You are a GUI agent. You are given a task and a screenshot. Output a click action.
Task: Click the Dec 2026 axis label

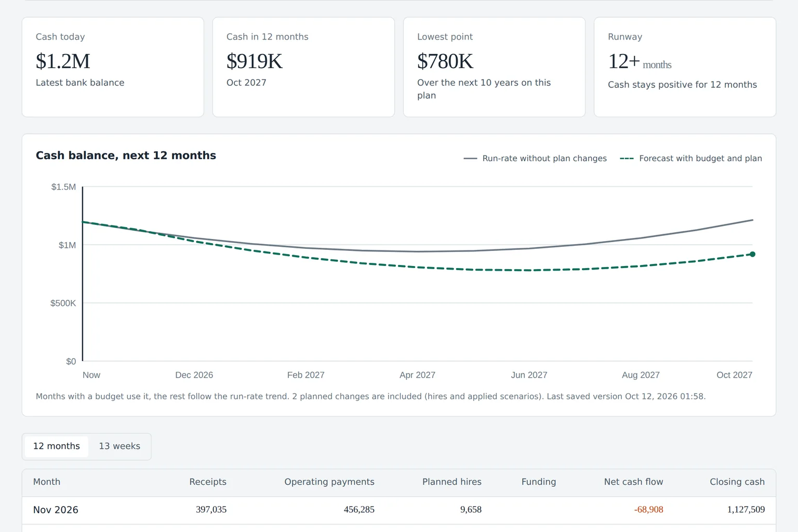tap(194, 375)
